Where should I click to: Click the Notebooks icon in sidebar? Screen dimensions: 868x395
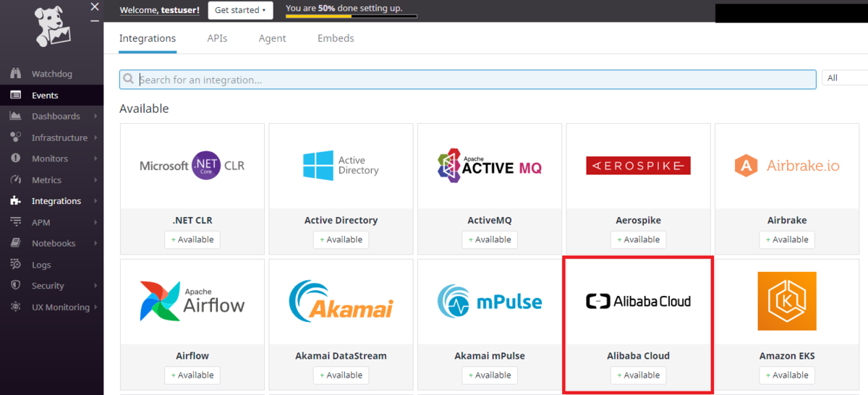pyautogui.click(x=15, y=243)
